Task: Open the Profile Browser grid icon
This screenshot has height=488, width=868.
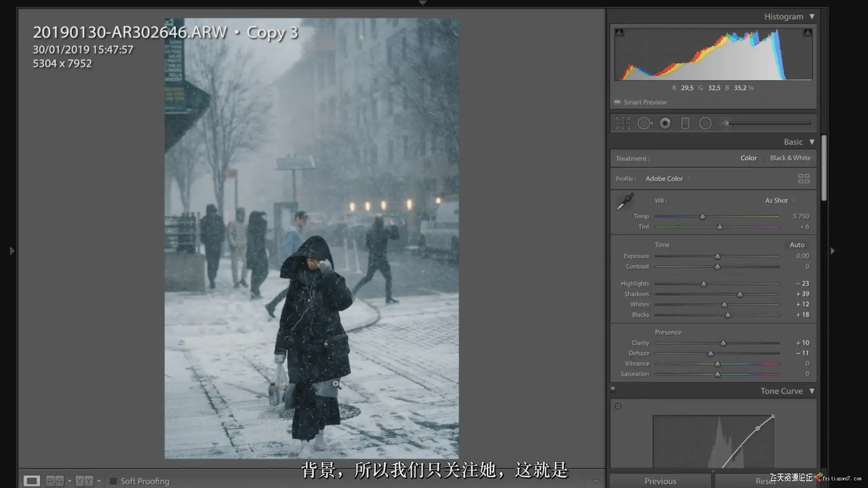Action: (x=803, y=179)
